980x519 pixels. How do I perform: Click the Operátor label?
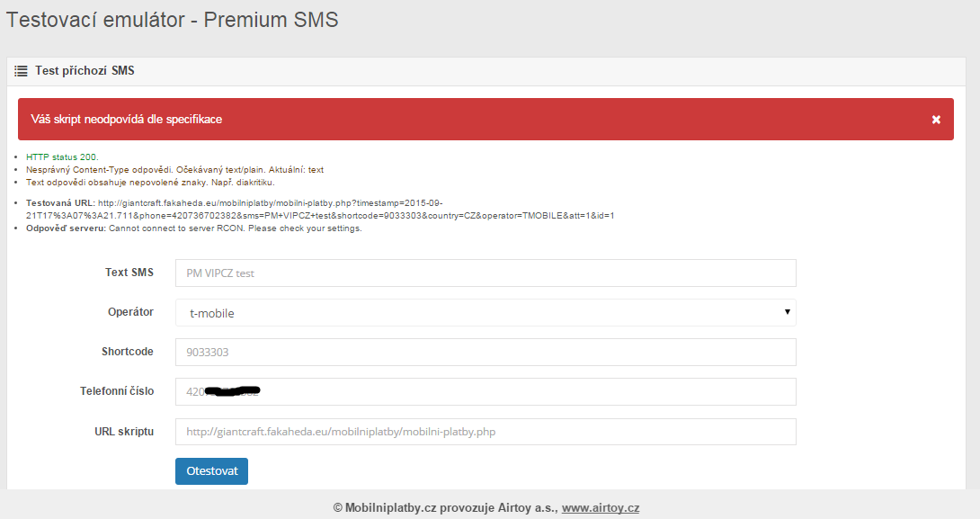click(x=130, y=312)
